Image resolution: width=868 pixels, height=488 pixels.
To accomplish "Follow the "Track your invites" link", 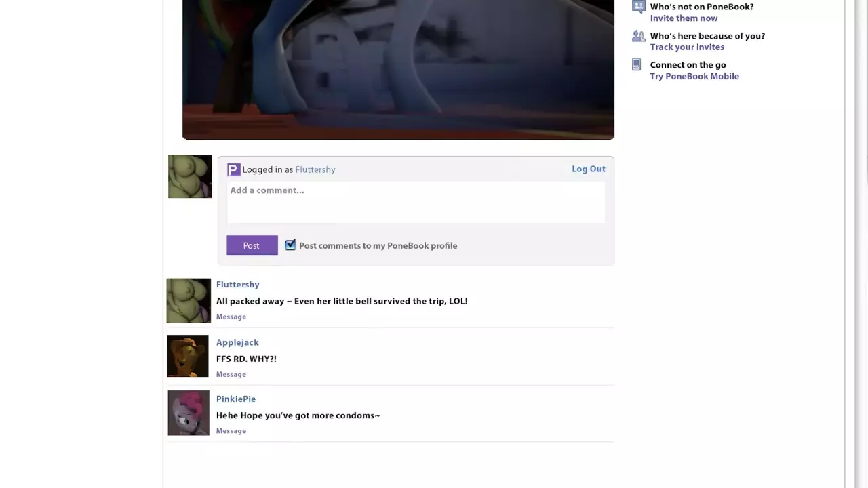I will (x=687, y=47).
